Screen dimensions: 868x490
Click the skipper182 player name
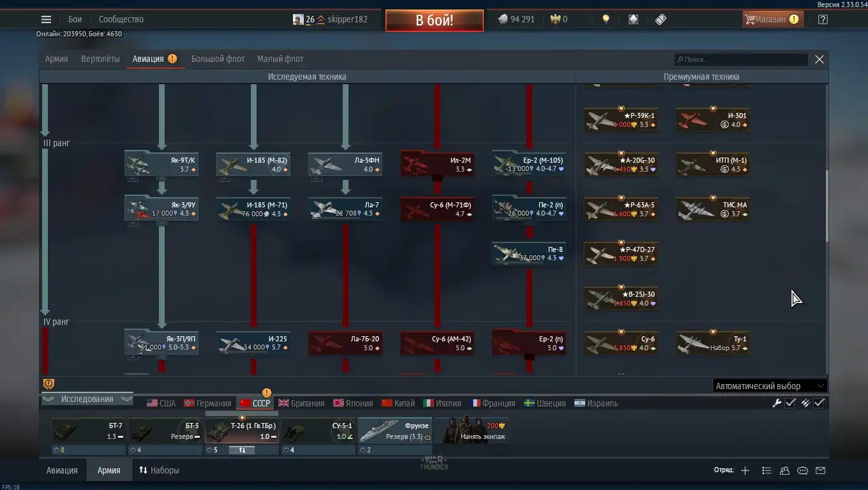click(348, 19)
